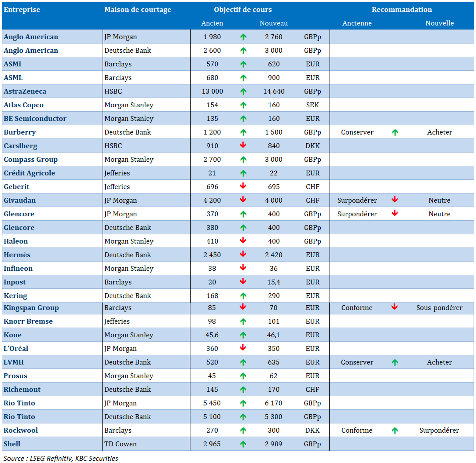Click the Nouvelle recommendation subheader
The width and height of the screenshot is (476, 463).
point(440,23)
